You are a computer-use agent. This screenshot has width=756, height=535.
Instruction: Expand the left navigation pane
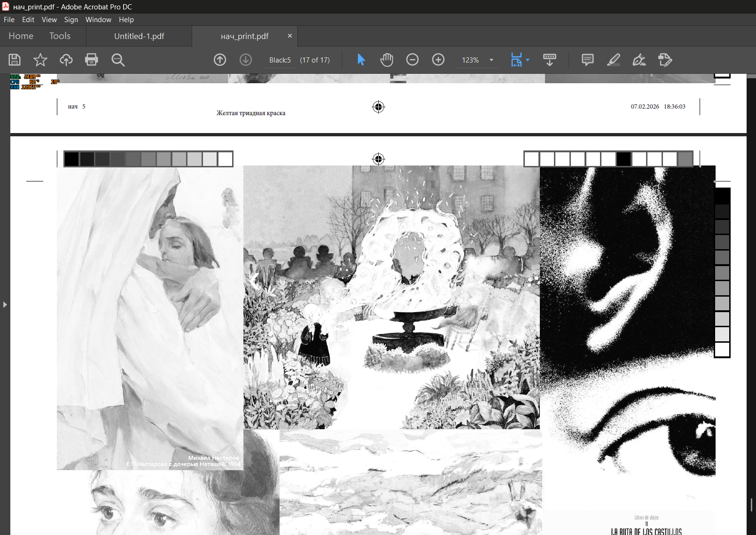(x=5, y=305)
